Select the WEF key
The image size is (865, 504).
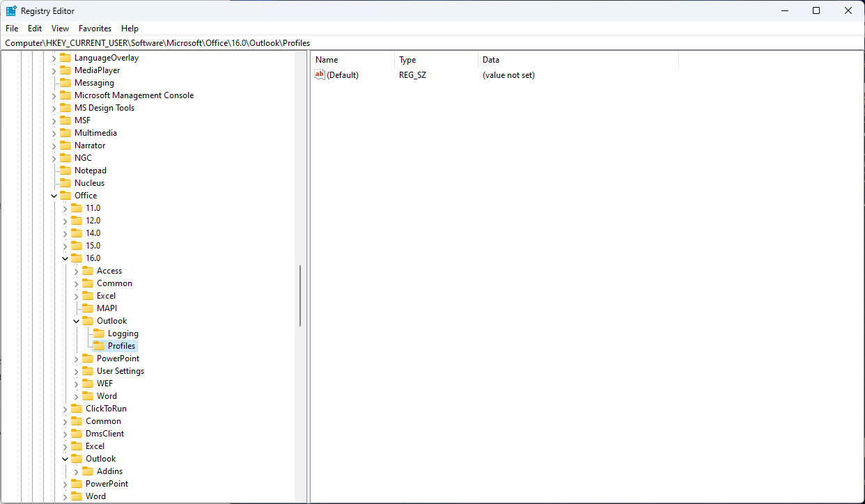104,384
